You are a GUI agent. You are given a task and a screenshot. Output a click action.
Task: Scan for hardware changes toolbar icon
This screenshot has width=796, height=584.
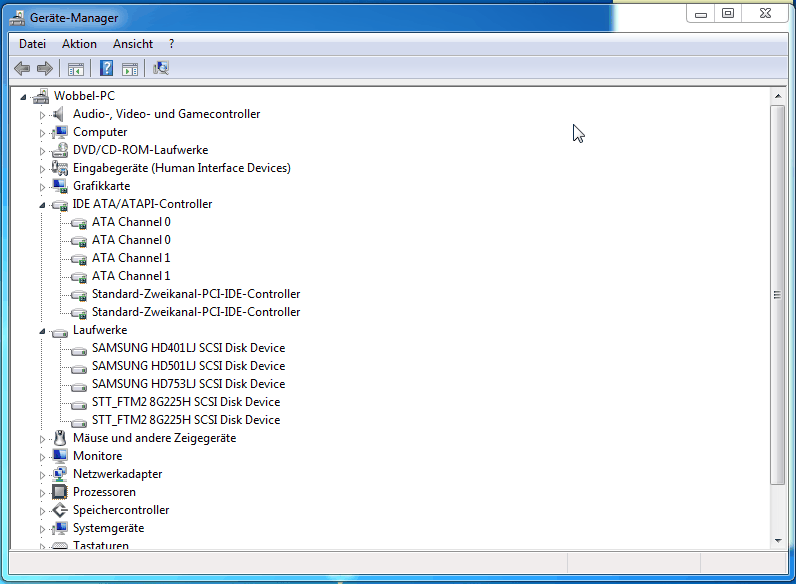(x=161, y=68)
